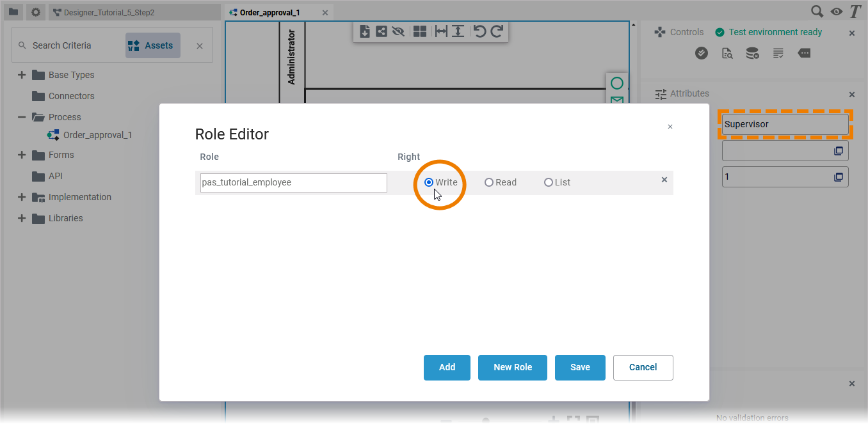Viewport: 868px width, 424px height.
Task: Click the crossed-out eye icon in toolbar
Action: pyautogui.click(x=398, y=31)
